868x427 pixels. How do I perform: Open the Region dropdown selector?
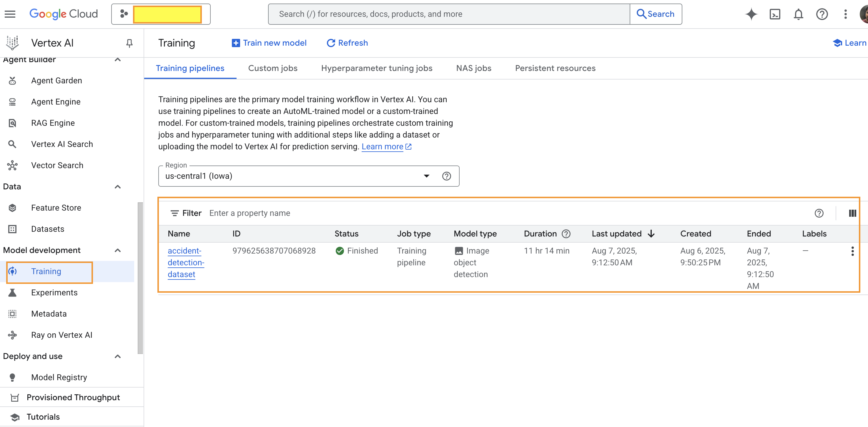click(426, 176)
